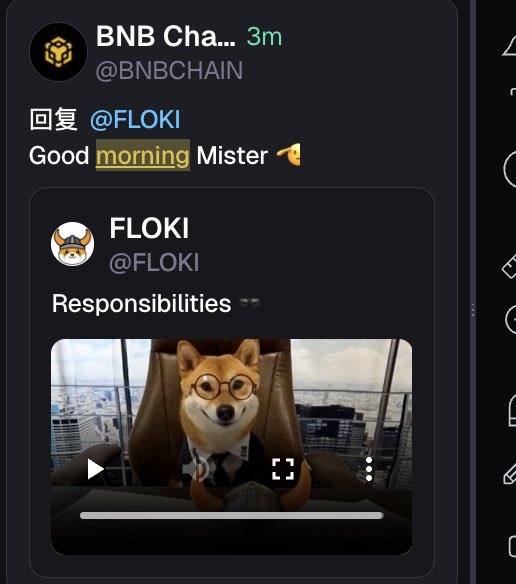This screenshot has height=584, width=516.
Task: Open the @BNBCHAIN handle profile
Action: [x=169, y=70]
